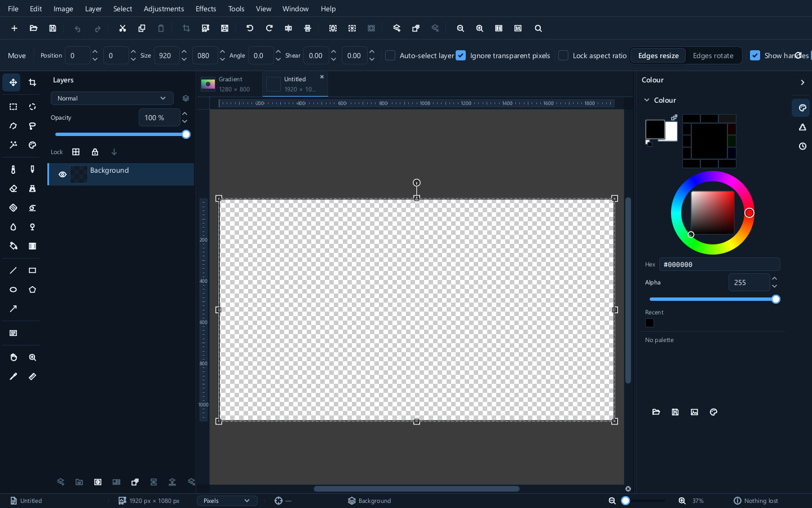The image size is (812, 508).
Task: Switch to the Gradient document tab
Action: [229, 84]
